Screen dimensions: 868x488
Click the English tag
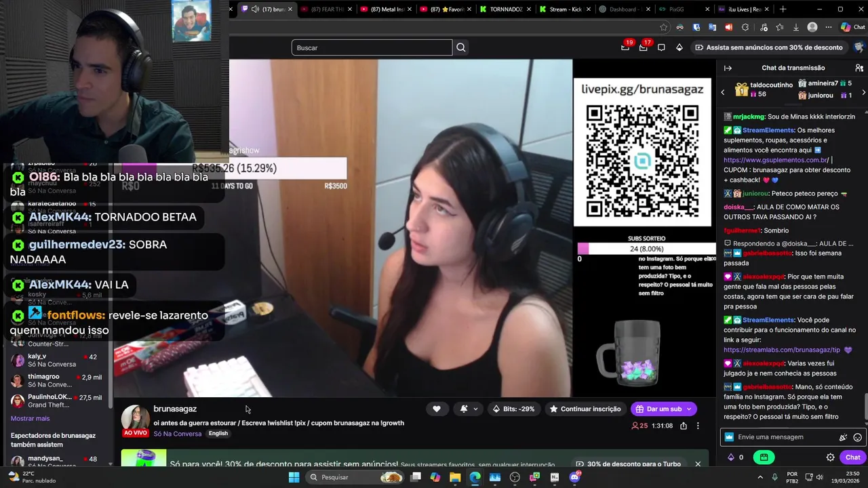218,434
